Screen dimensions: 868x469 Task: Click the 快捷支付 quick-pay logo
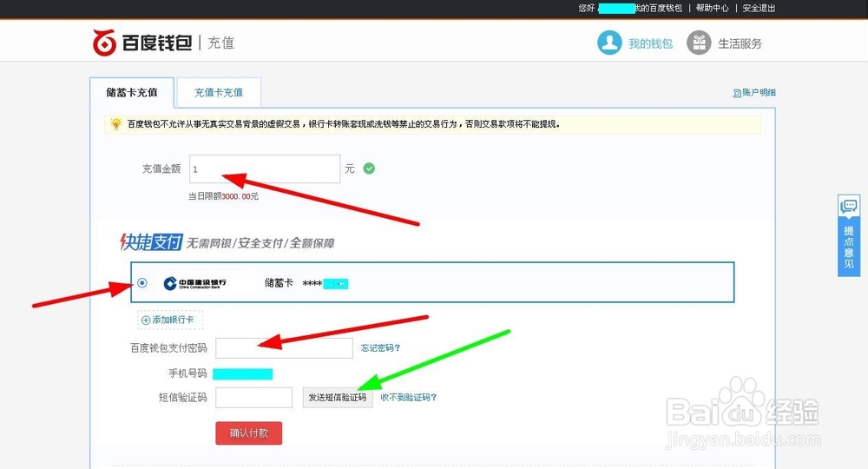pos(151,242)
